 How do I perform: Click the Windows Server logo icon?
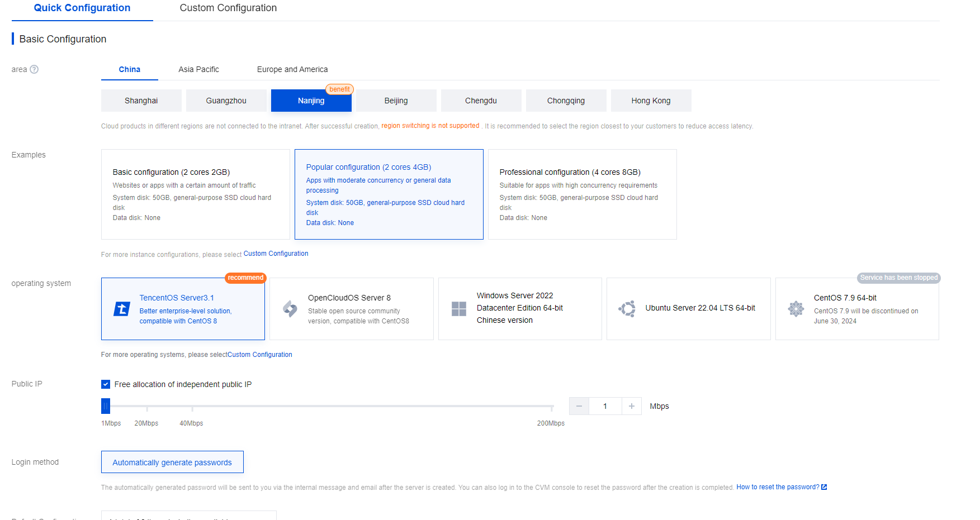coord(459,308)
